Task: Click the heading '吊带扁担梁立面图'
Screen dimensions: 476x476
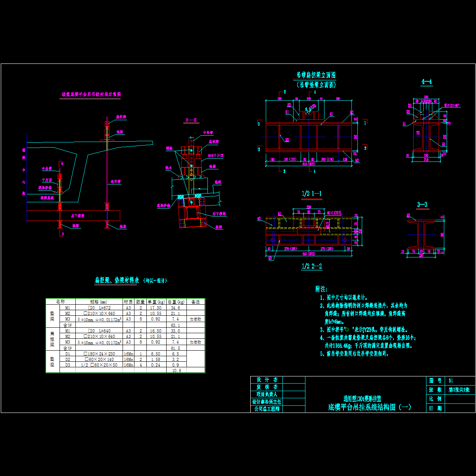Action: point(317,75)
